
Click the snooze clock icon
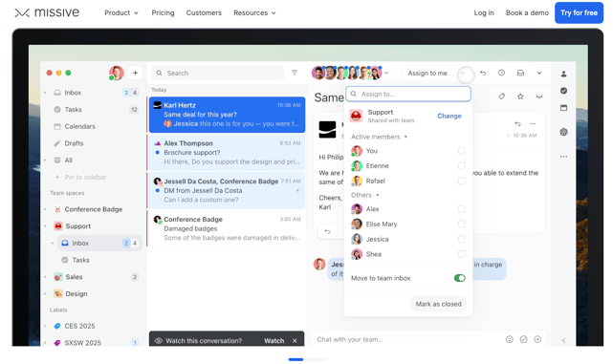pyautogui.click(x=501, y=73)
